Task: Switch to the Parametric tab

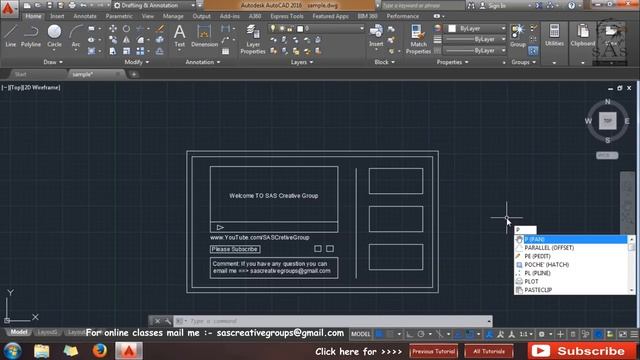Action: [x=119, y=16]
